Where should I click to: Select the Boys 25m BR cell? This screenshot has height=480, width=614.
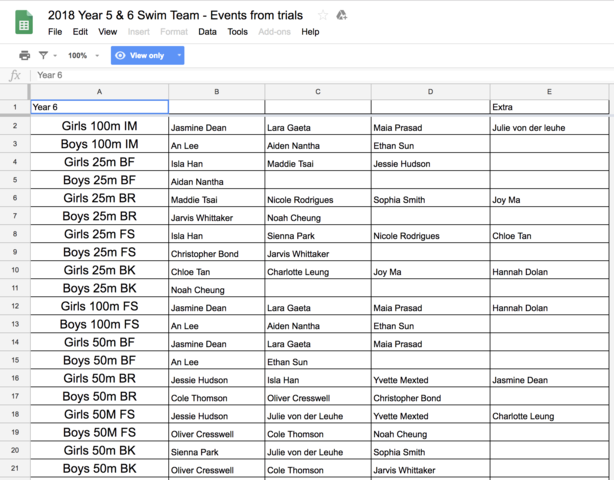[x=99, y=216]
